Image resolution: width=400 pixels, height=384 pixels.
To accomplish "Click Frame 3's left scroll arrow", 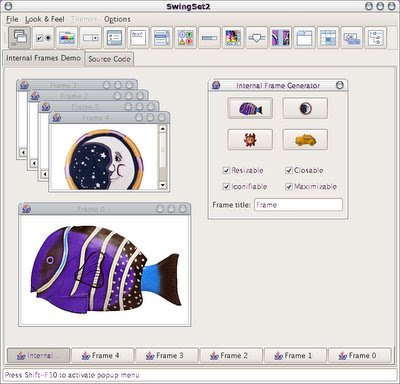I will tap(45, 174).
